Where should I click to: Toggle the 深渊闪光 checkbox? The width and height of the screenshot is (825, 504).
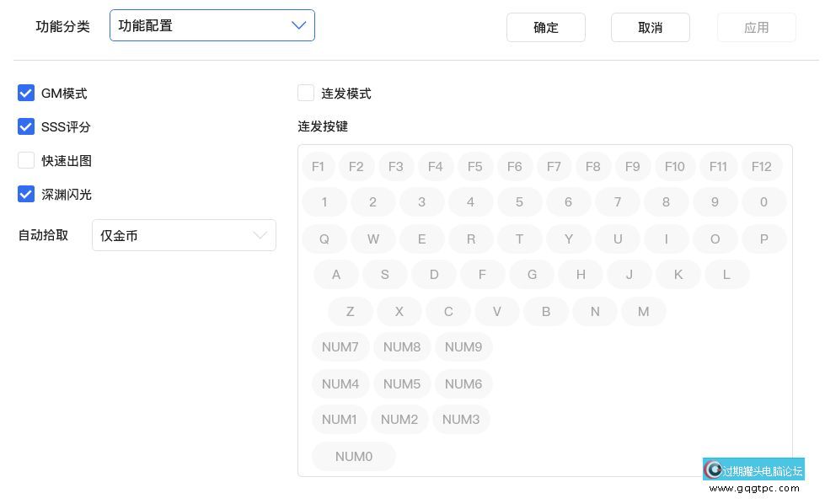pyautogui.click(x=26, y=195)
